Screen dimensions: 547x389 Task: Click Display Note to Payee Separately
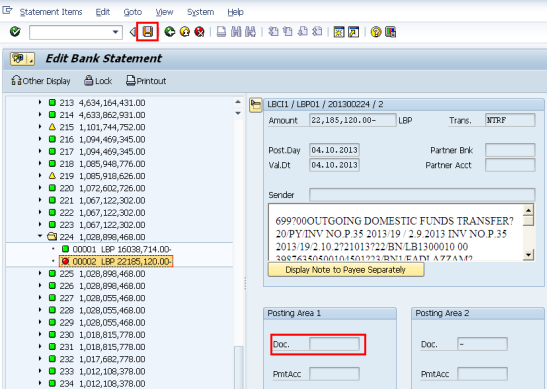346,270
